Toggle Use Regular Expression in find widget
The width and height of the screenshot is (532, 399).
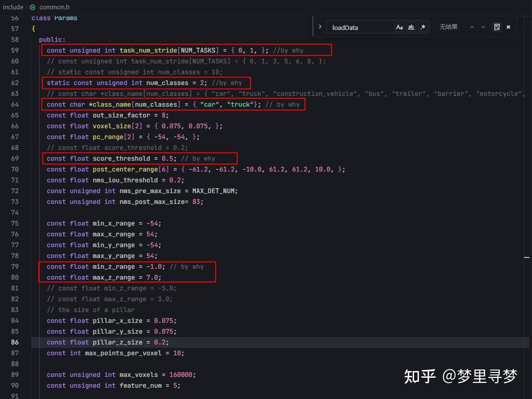pyautogui.click(x=423, y=27)
